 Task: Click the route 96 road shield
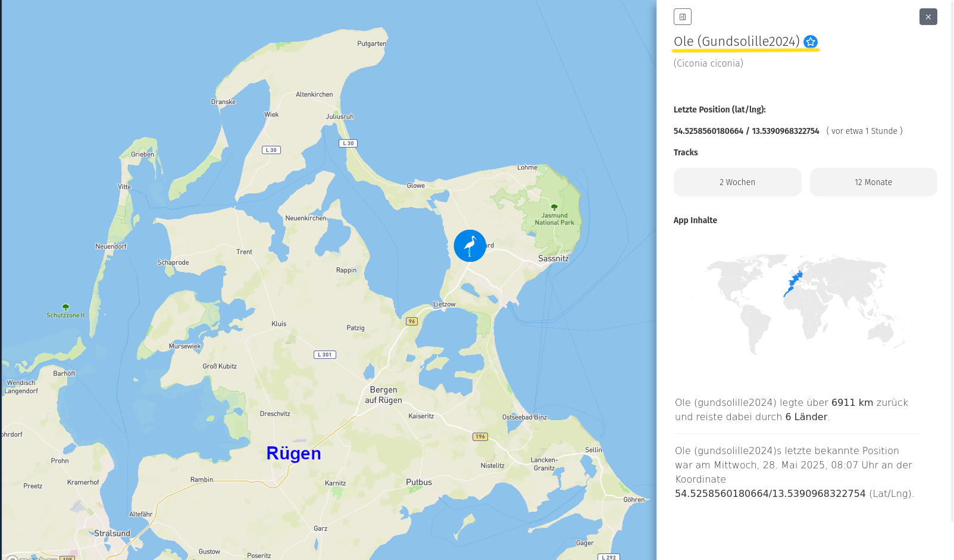pyautogui.click(x=411, y=321)
